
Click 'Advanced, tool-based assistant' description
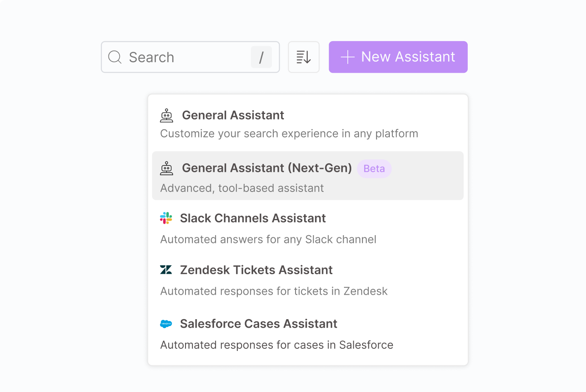tap(242, 188)
